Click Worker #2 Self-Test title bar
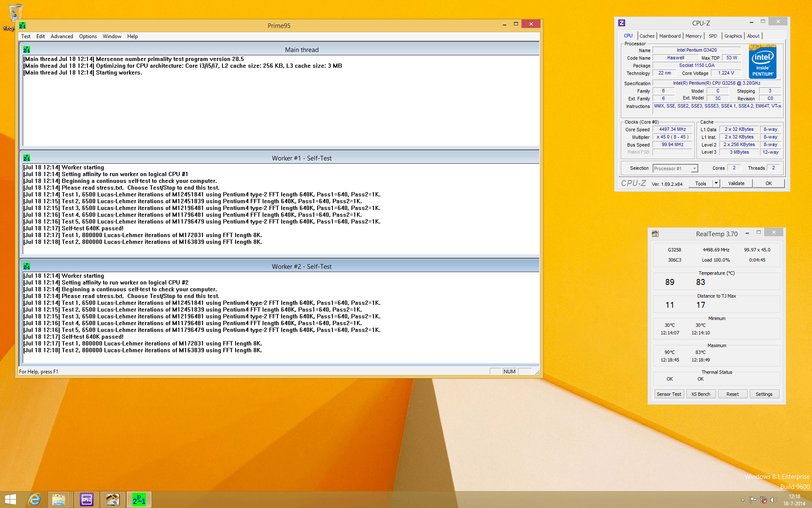Screen dimensions: 812x508 pyautogui.click(x=302, y=266)
